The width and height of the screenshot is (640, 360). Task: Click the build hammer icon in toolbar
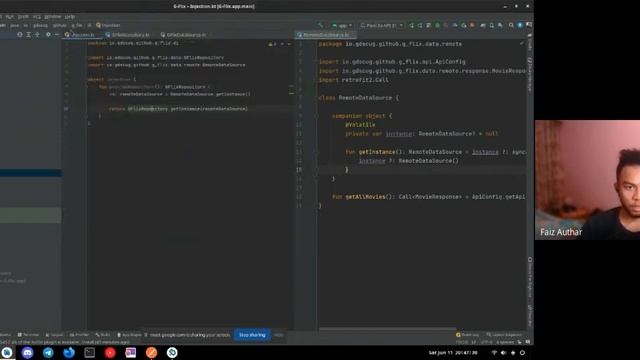click(x=320, y=25)
